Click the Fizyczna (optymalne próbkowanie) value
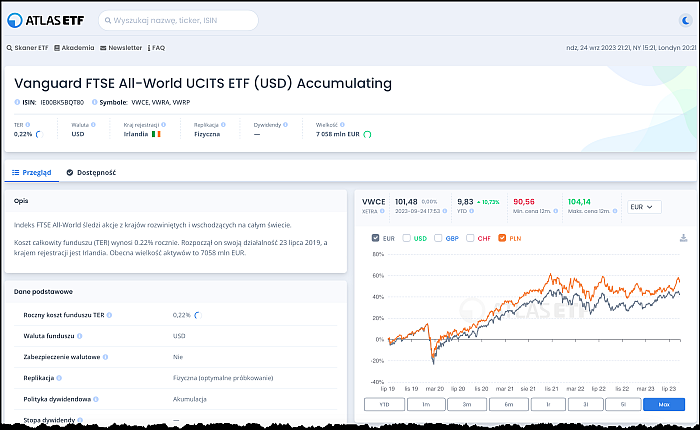Screen dimensions: 700x430 tap(223, 378)
